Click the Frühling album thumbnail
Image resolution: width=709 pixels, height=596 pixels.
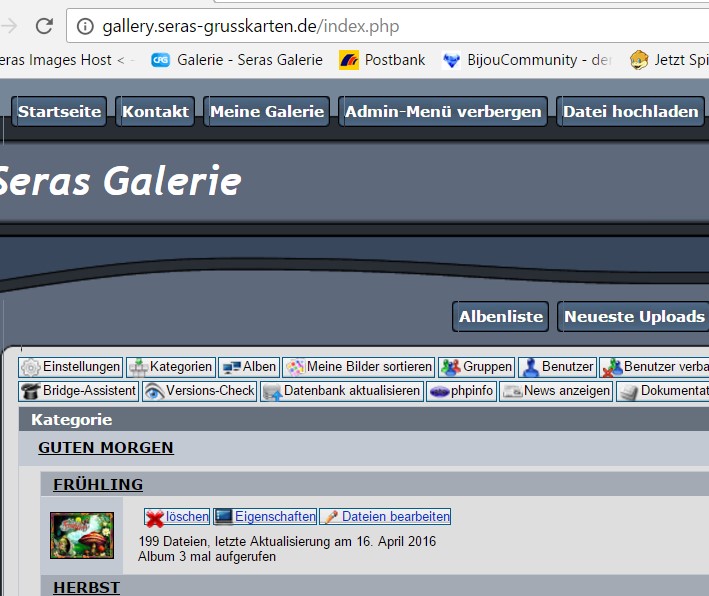click(x=82, y=535)
